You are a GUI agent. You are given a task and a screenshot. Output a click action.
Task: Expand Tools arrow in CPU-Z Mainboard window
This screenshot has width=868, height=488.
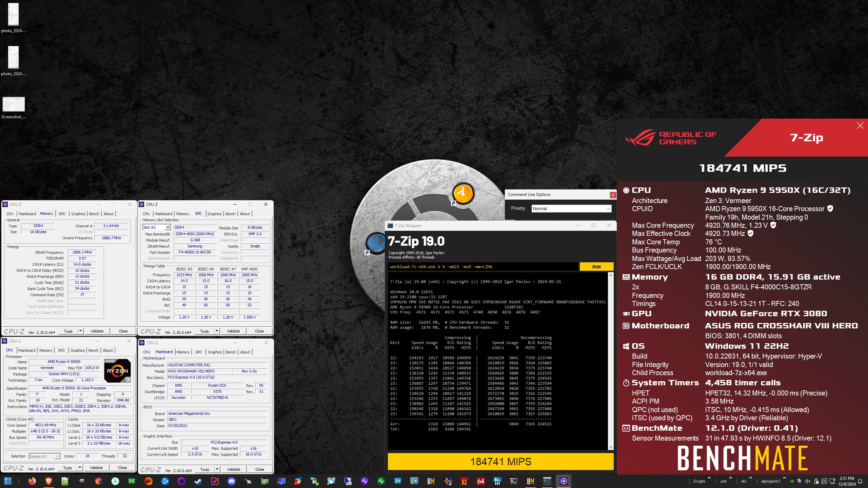[217, 469]
